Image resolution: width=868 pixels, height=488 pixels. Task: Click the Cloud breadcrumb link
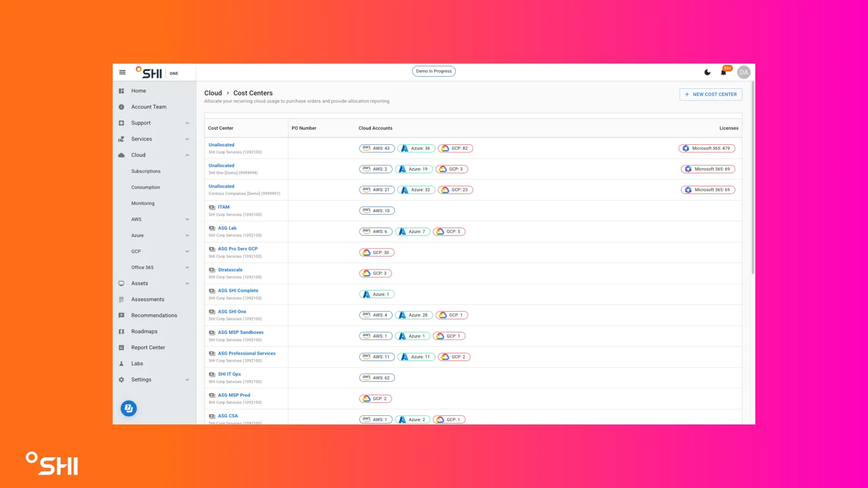click(213, 93)
